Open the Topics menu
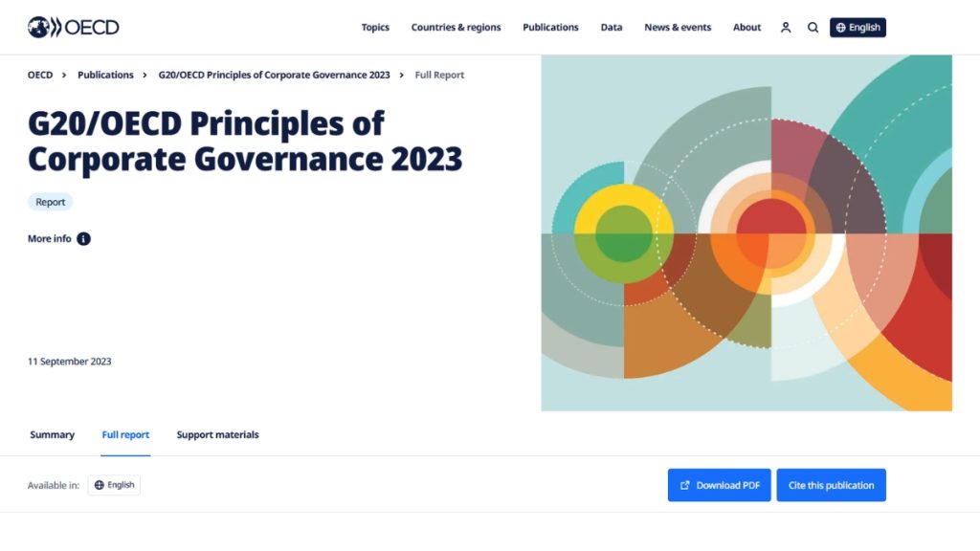 click(375, 28)
